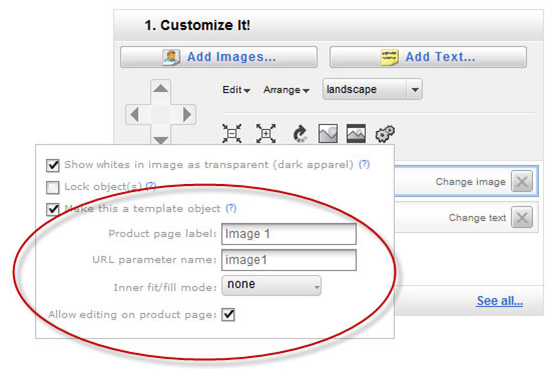This screenshot has width=555, height=380.
Task: Nudge object right with the right arrow
Action: [x=187, y=115]
